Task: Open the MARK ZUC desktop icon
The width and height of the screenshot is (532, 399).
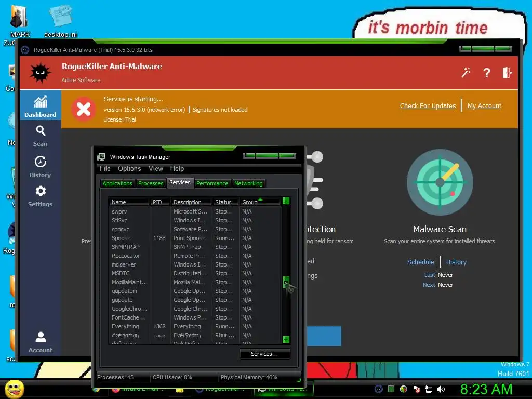Action: [20, 26]
